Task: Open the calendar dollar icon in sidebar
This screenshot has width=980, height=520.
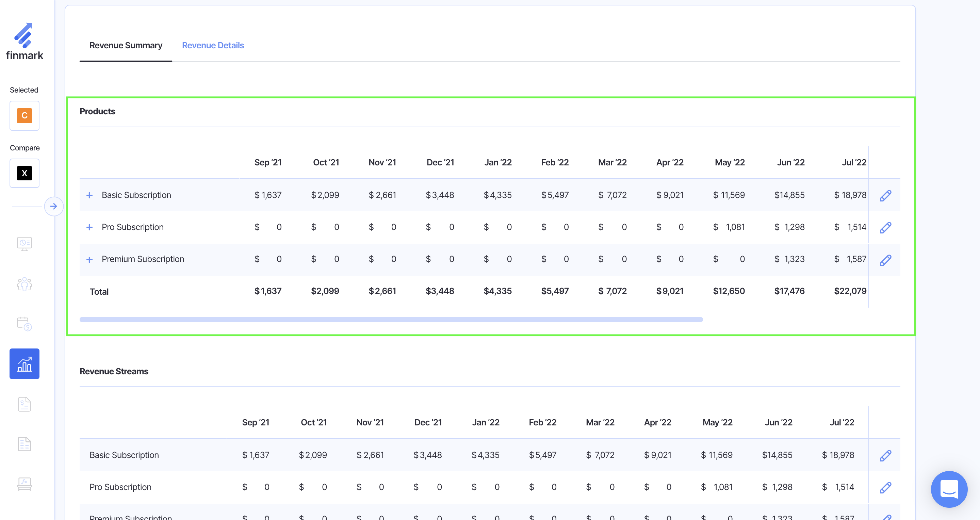Action: pos(24,324)
